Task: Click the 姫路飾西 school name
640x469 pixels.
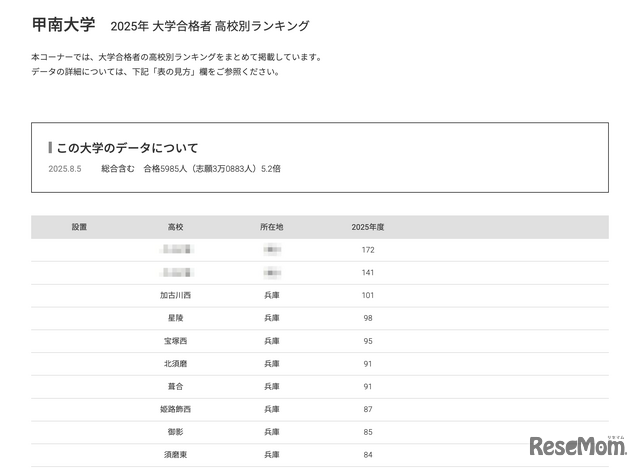Action: (176, 409)
